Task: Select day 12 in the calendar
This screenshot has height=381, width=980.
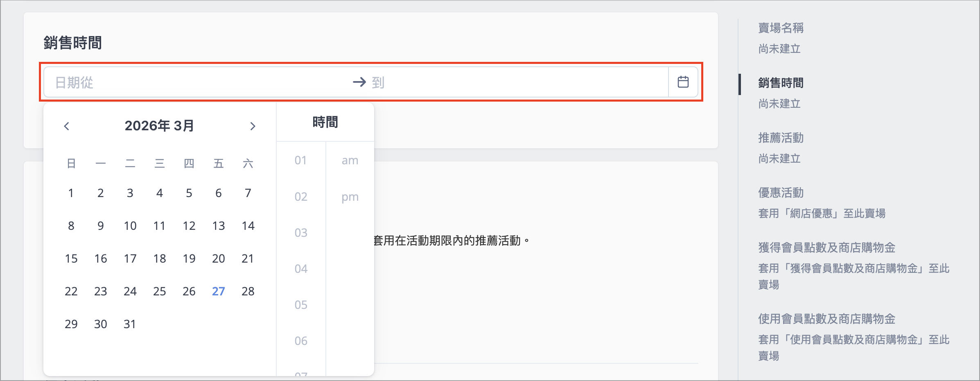Action: [x=189, y=226]
